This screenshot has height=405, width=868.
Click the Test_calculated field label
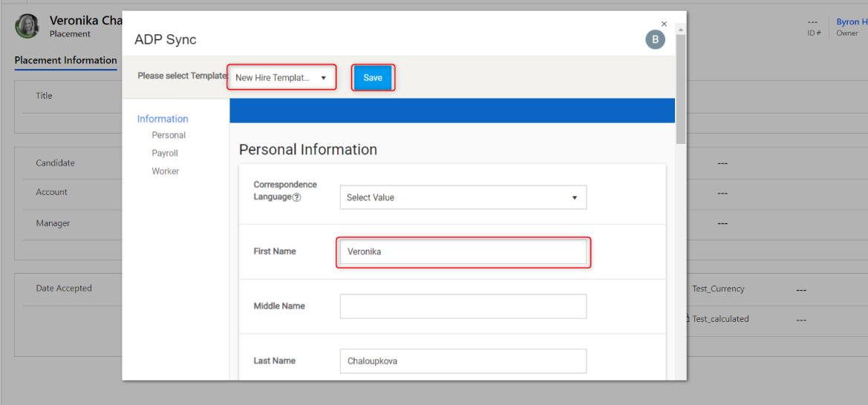coord(720,319)
